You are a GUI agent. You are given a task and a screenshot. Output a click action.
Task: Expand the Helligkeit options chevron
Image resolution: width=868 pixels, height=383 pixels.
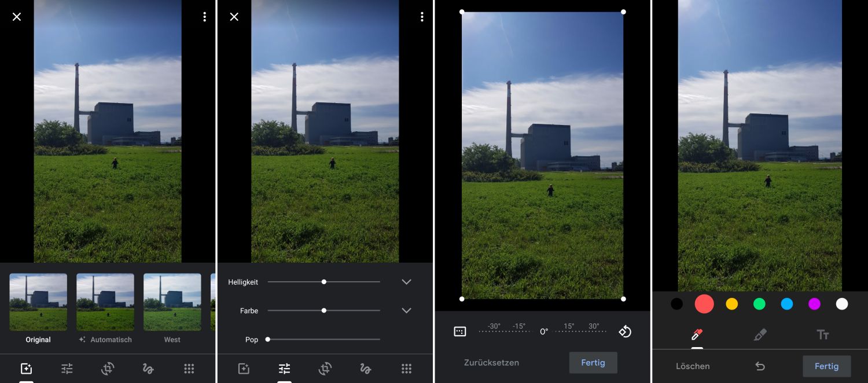coord(406,282)
